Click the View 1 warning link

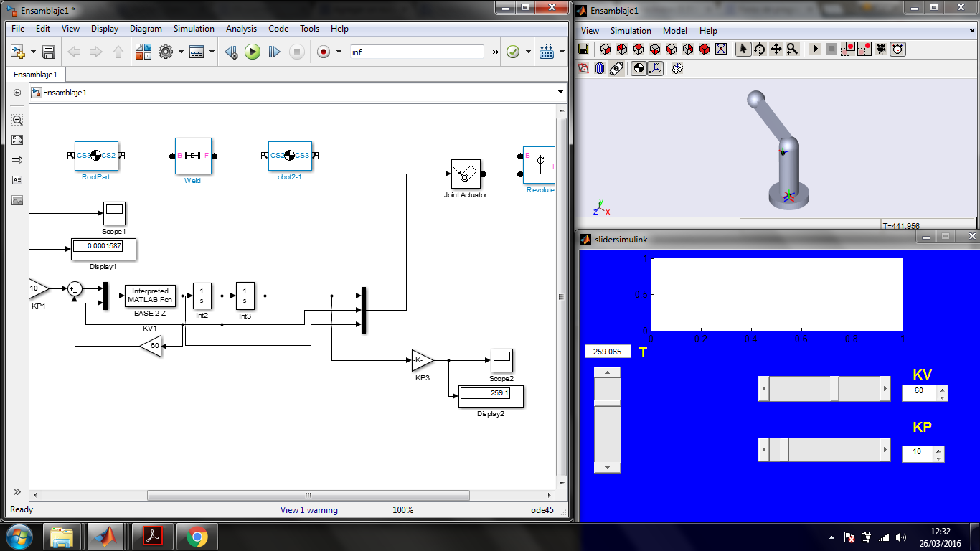coord(308,510)
